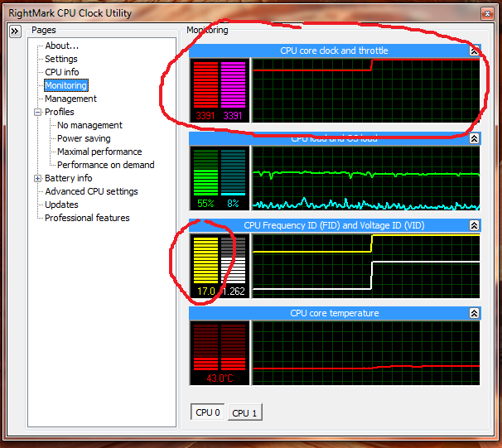Screen dimensions: 502x448
Task: Collapse the Profiles tree node
Action: coord(38,113)
